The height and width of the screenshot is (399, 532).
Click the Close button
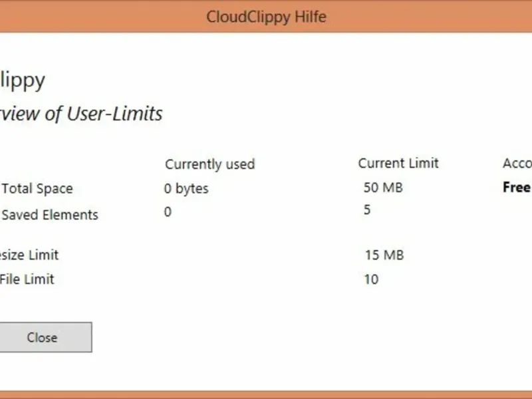(43, 337)
